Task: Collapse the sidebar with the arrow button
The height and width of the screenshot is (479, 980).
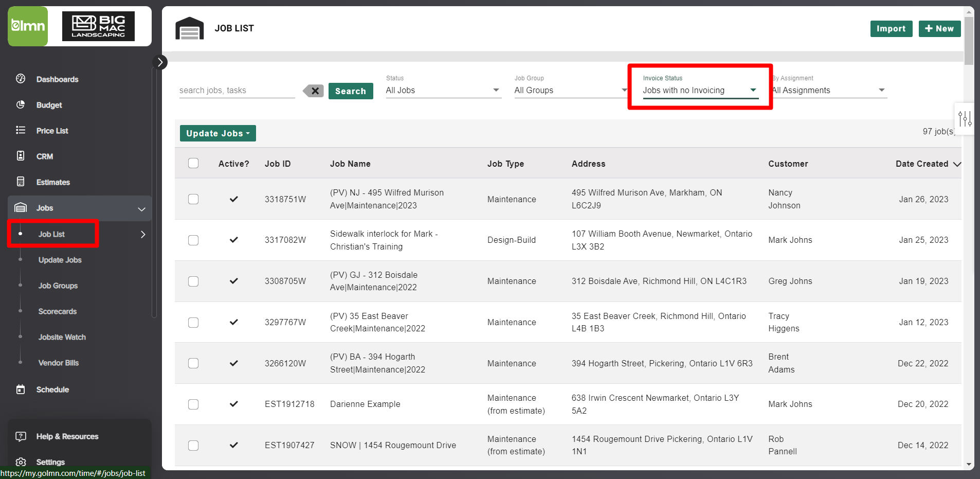Action: coord(160,62)
